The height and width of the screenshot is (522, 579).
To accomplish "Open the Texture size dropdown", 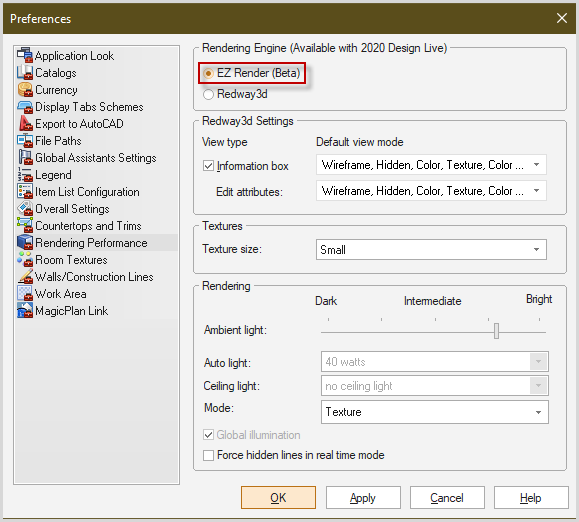I will [431, 250].
